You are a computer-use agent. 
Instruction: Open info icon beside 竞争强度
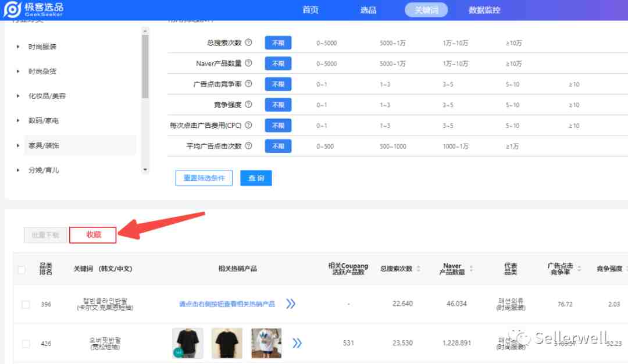tap(248, 105)
